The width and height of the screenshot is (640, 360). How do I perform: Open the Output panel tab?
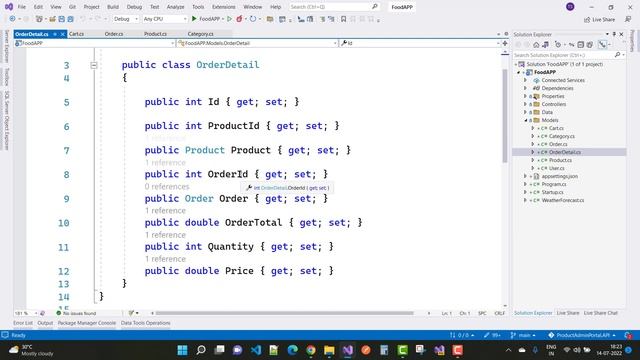(x=45, y=323)
